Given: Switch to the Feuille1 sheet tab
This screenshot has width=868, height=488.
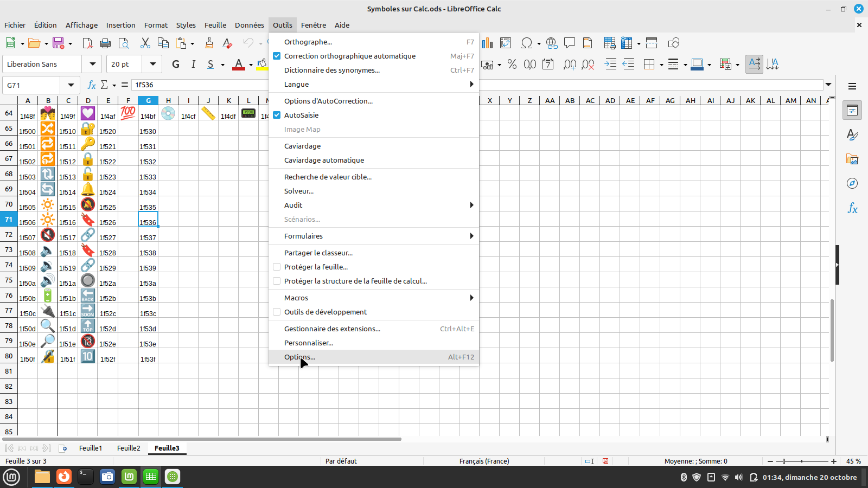Looking at the screenshot, I should 91,448.
